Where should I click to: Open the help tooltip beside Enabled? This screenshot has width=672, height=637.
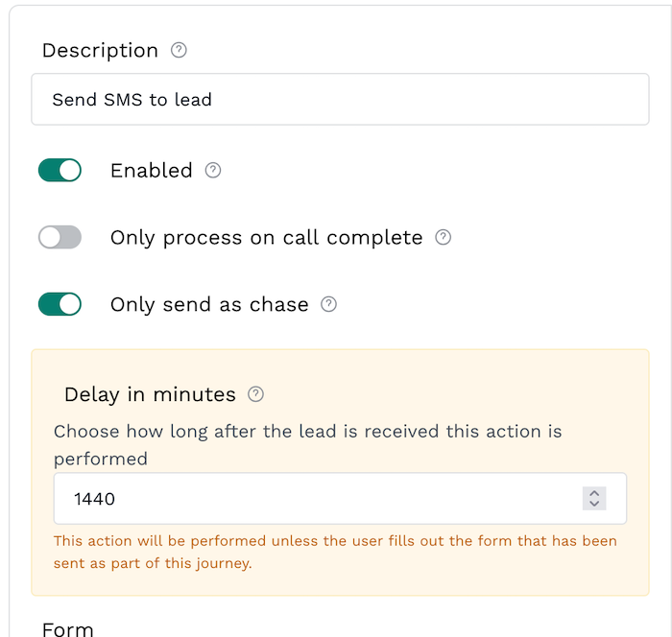click(x=213, y=171)
